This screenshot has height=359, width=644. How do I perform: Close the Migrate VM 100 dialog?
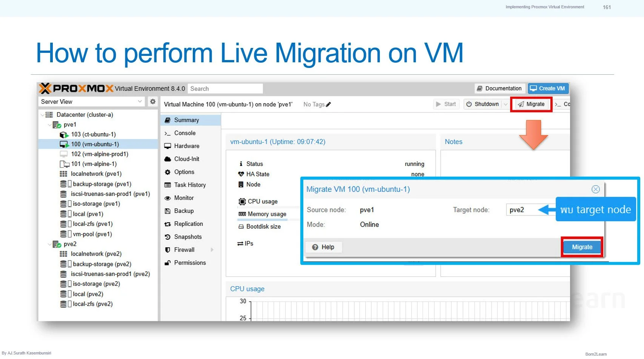coord(595,189)
